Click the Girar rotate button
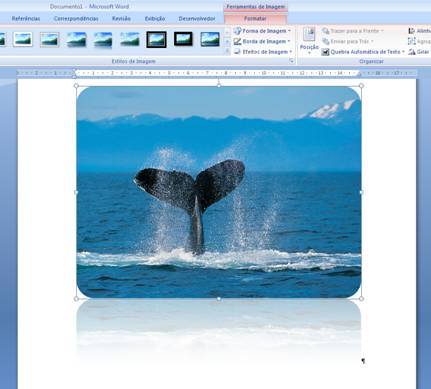This screenshot has width=431, height=389. coord(419,52)
